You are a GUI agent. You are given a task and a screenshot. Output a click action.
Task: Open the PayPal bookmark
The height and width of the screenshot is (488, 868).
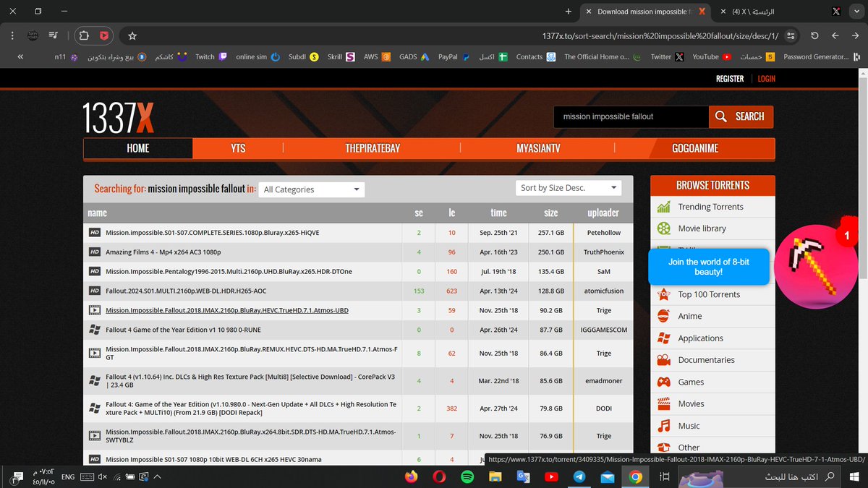[454, 56]
